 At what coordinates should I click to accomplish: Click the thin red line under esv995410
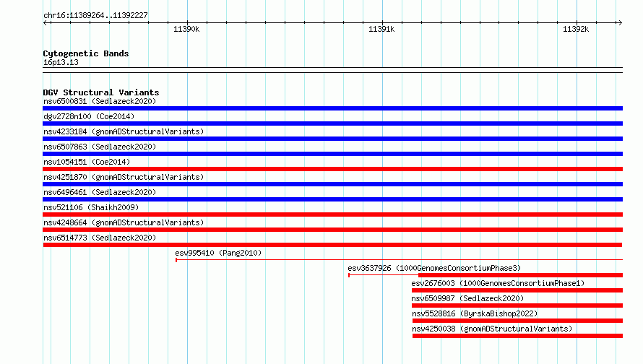399,260
